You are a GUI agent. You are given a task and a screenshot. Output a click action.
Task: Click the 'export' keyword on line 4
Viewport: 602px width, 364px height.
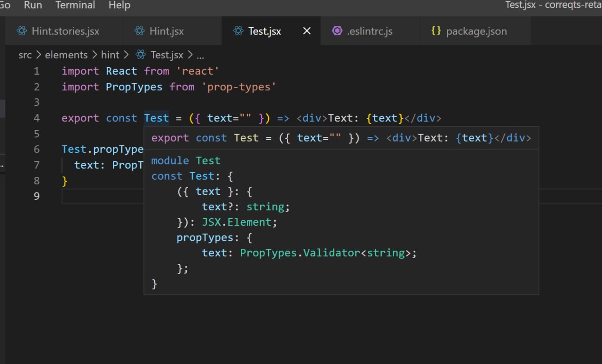click(80, 118)
